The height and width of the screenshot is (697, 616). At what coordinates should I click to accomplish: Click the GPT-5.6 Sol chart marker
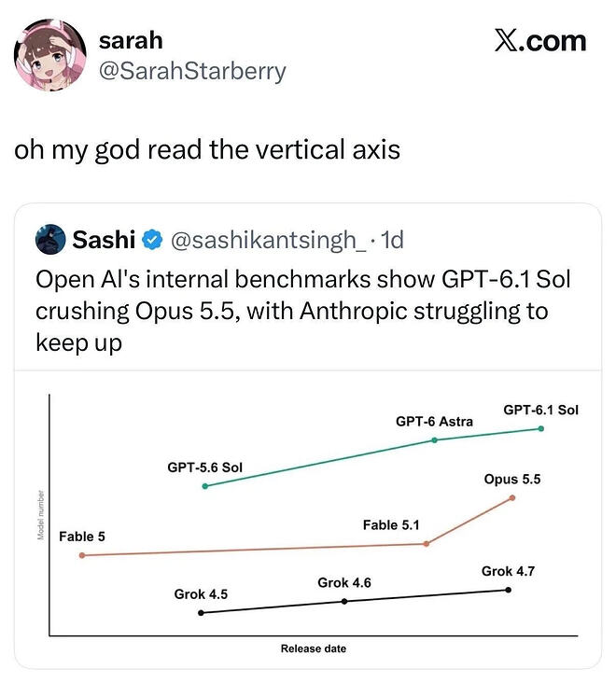point(205,486)
